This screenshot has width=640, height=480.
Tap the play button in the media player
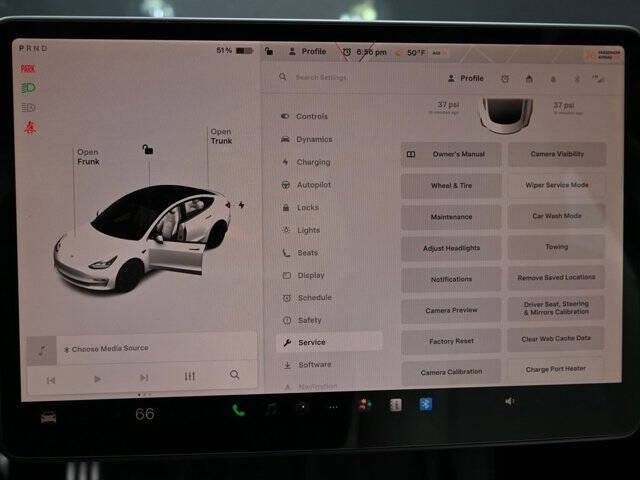click(x=97, y=379)
